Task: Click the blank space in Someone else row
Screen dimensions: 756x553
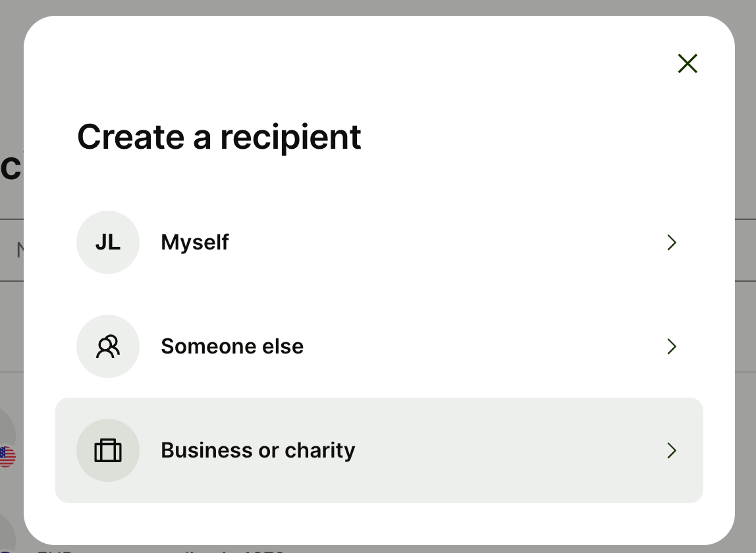Action: tap(482, 346)
